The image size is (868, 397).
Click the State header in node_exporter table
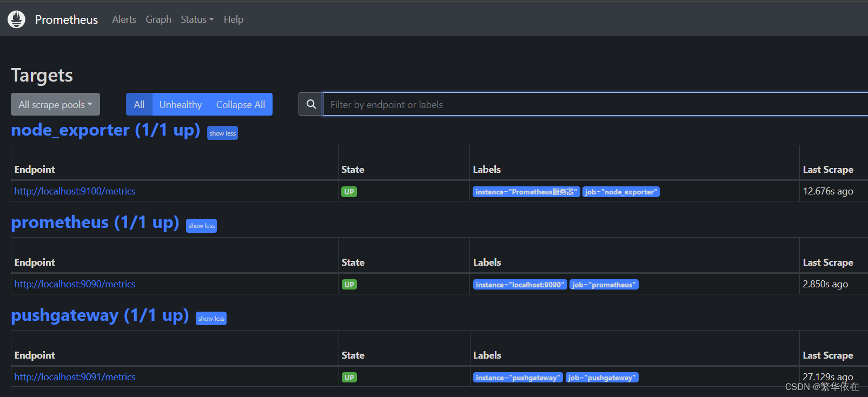click(353, 170)
